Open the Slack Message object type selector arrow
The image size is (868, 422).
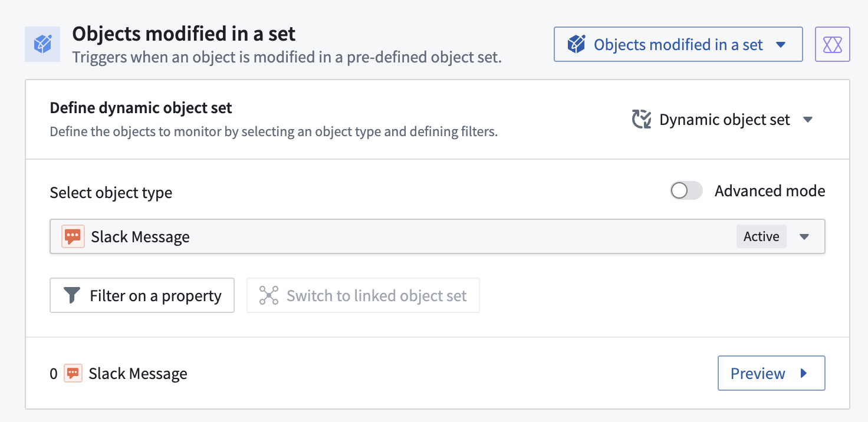click(804, 237)
